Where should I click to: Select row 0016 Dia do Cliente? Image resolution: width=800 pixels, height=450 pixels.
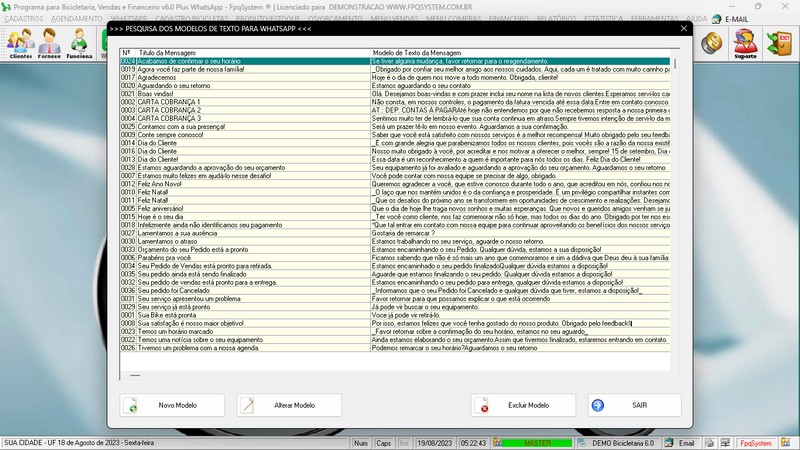[395, 151]
